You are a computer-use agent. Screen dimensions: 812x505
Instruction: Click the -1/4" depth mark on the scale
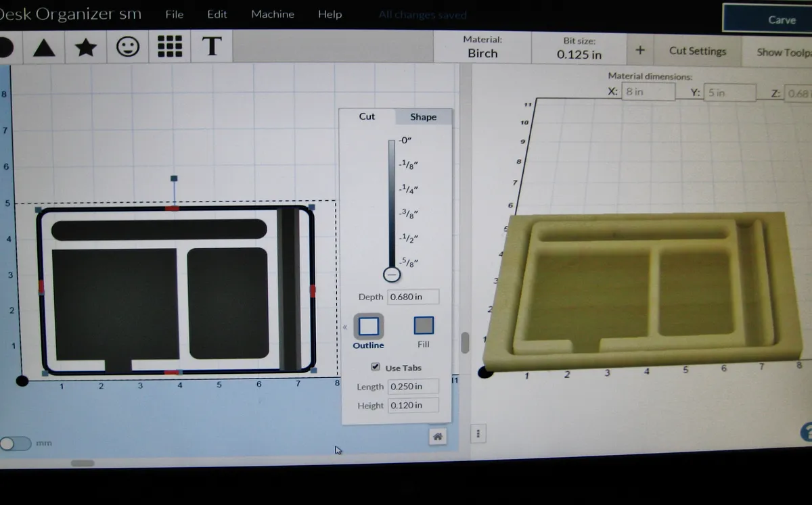(409, 189)
